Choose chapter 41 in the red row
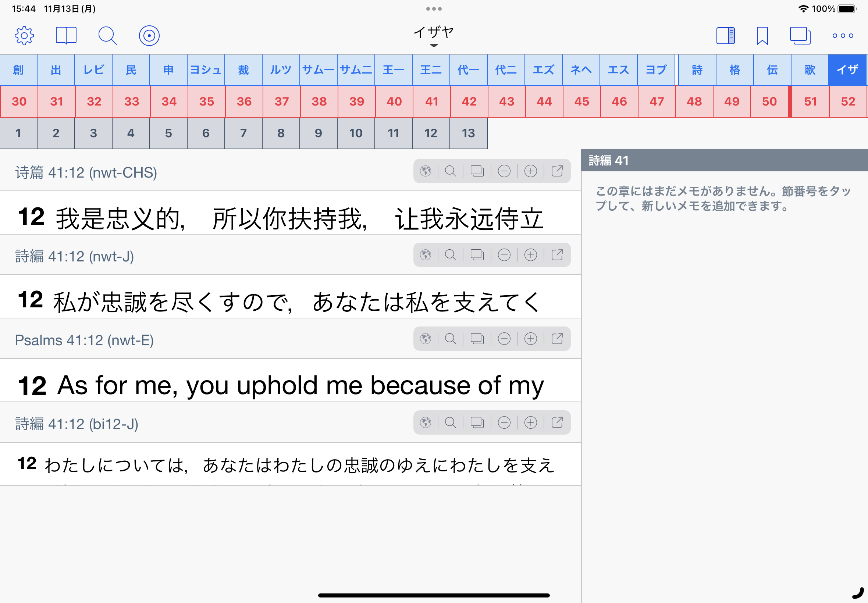Viewport: 868px width, 603px height. [431, 101]
